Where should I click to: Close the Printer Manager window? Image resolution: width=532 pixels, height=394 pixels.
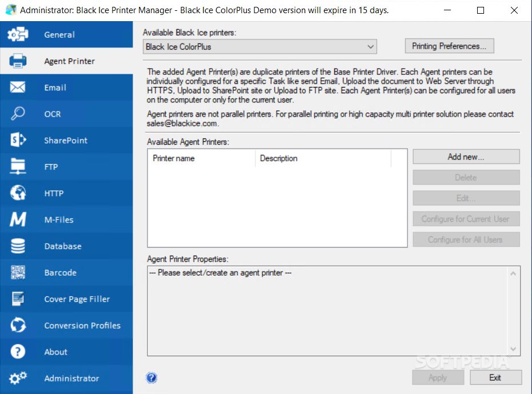coord(514,10)
